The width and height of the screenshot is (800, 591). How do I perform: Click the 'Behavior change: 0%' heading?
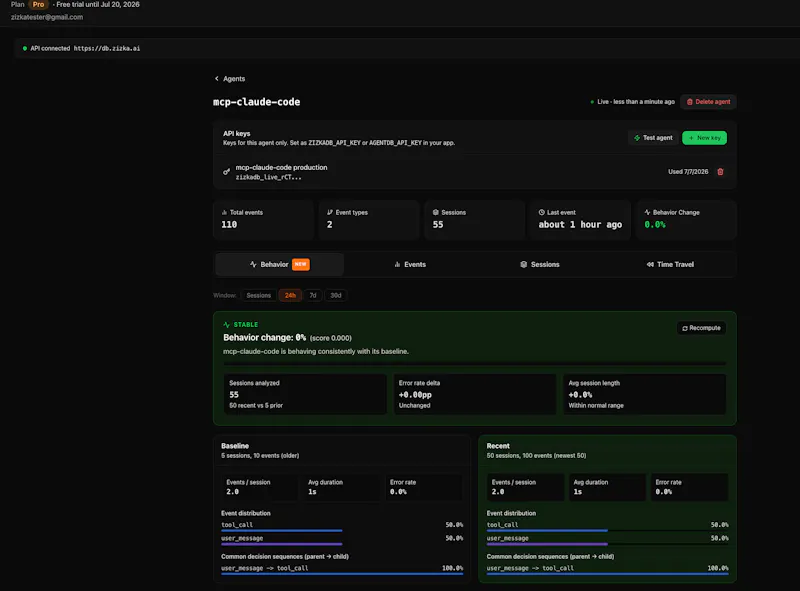click(264, 338)
